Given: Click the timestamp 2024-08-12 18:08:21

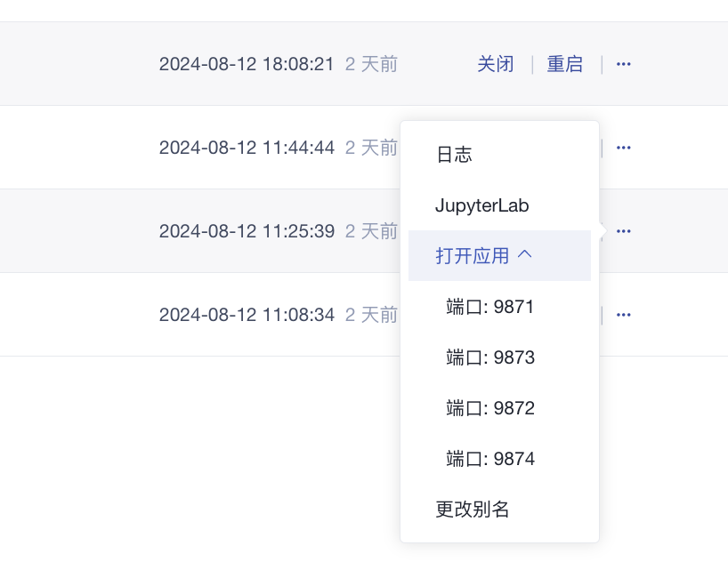Looking at the screenshot, I should [x=247, y=64].
